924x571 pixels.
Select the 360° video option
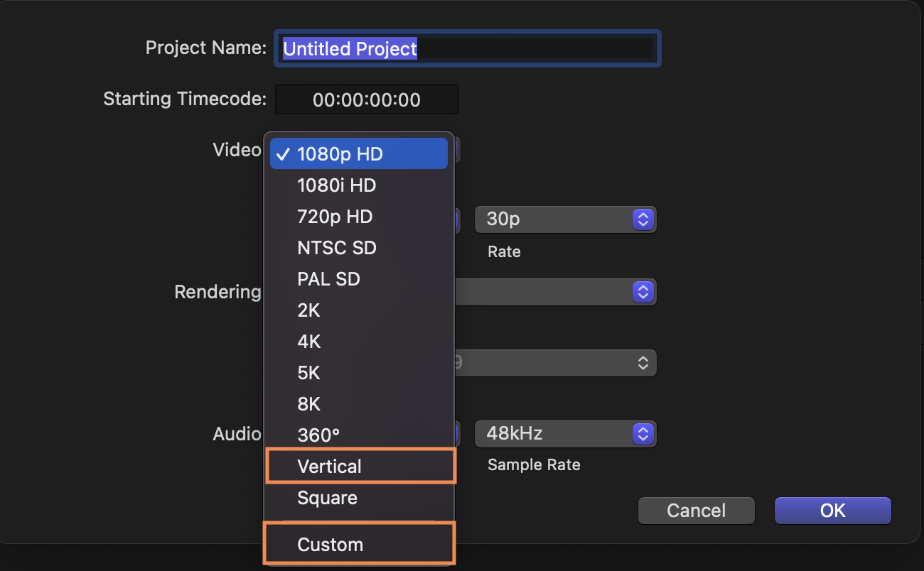[359, 435]
